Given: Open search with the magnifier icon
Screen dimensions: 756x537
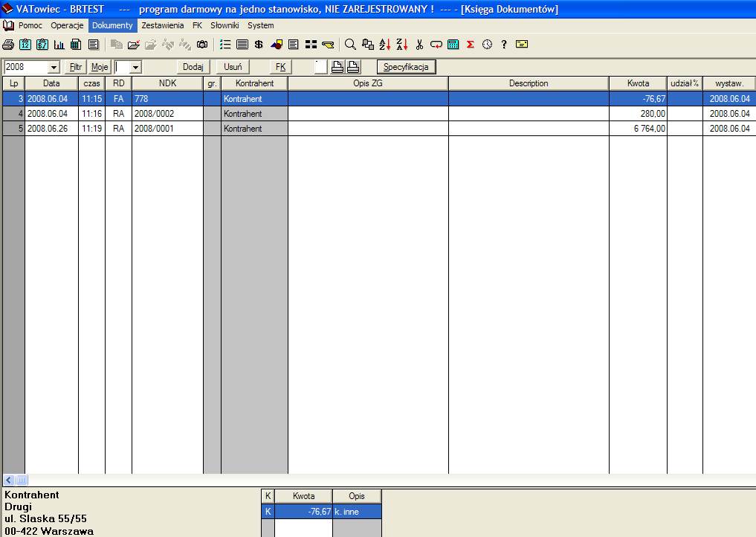Looking at the screenshot, I should point(350,45).
